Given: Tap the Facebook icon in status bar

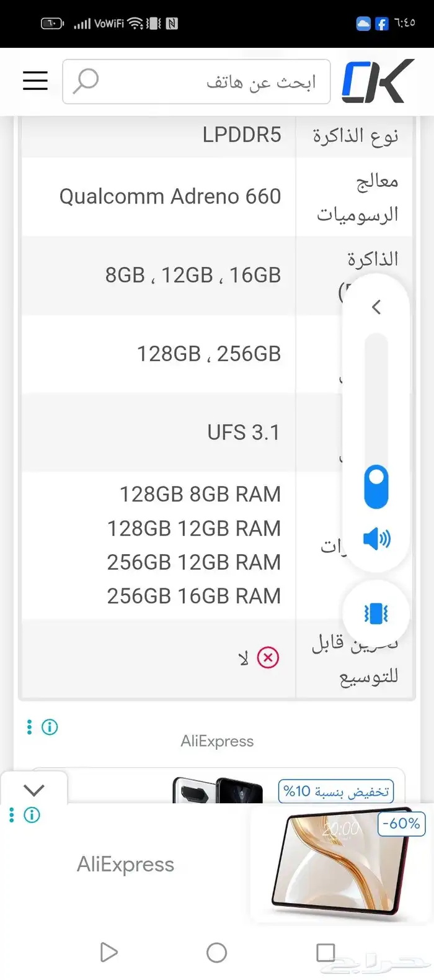Looking at the screenshot, I should pyautogui.click(x=381, y=23).
